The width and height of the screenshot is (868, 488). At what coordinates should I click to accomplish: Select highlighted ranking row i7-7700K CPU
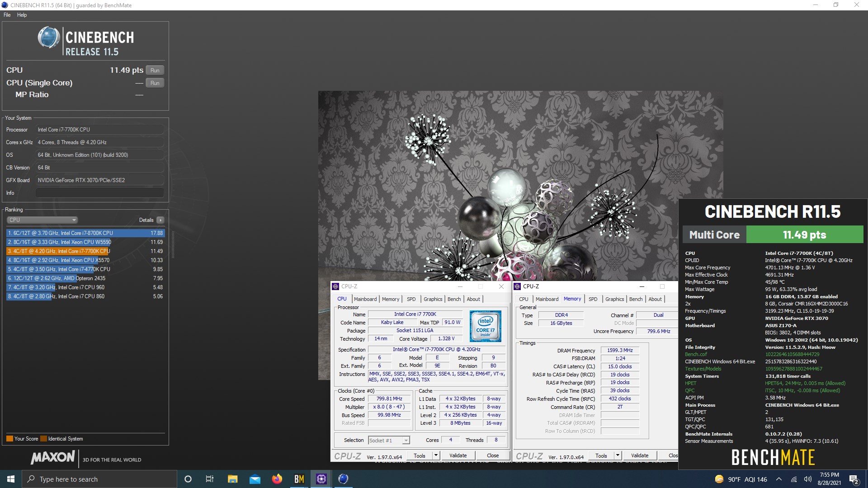85,251
